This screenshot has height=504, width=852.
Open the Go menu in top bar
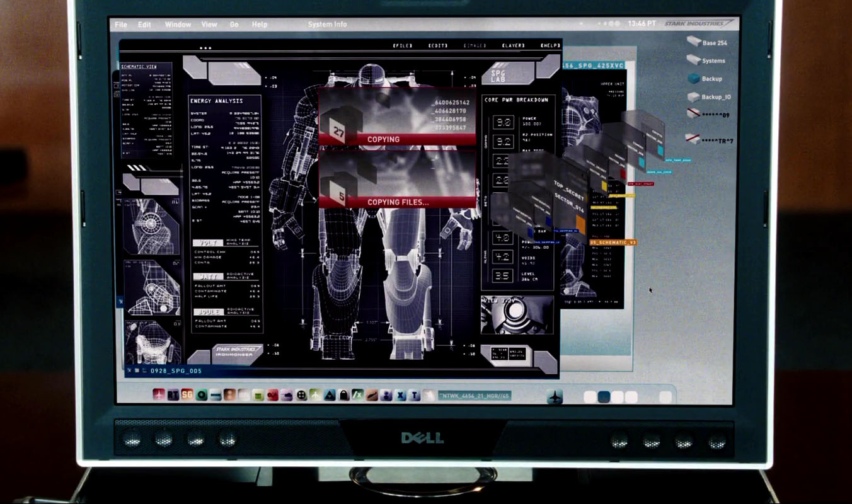click(234, 25)
